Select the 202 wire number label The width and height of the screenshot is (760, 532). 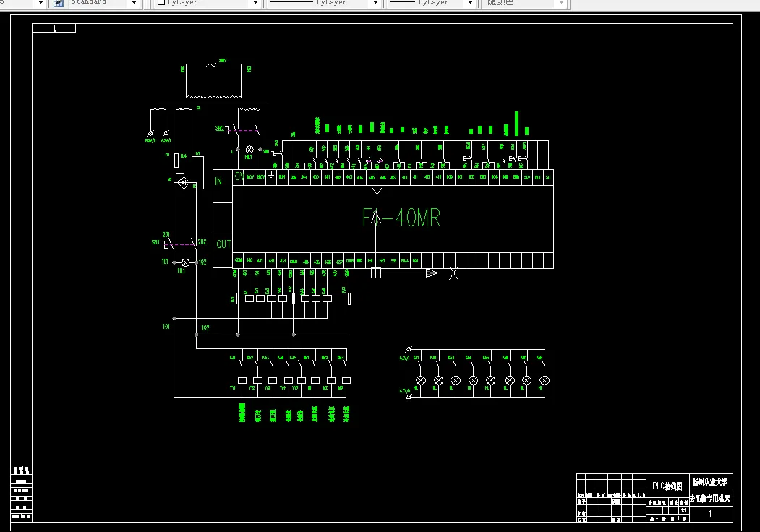coord(202,241)
